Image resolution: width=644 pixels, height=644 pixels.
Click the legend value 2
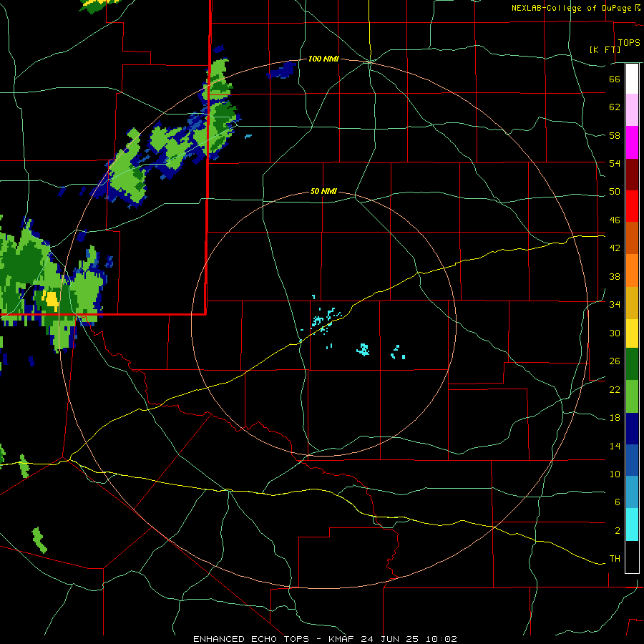(618, 531)
